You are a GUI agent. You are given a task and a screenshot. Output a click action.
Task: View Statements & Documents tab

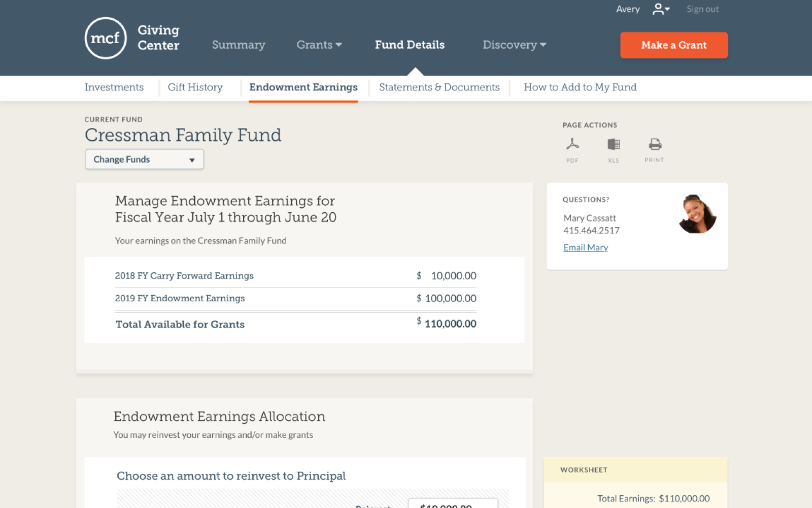pos(439,87)
